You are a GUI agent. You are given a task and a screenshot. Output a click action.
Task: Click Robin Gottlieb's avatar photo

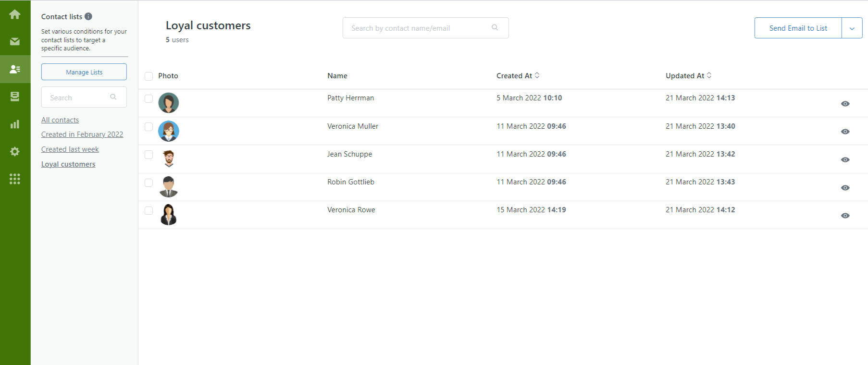click(169, 187)
